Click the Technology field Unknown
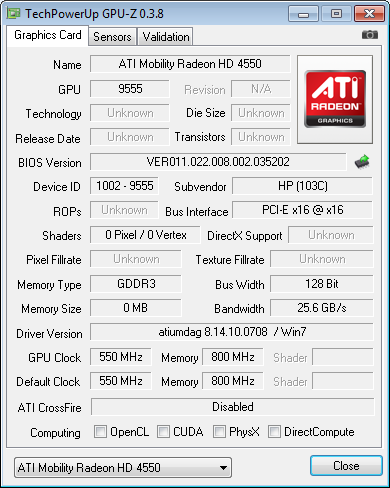 click(x=130, y=113)
